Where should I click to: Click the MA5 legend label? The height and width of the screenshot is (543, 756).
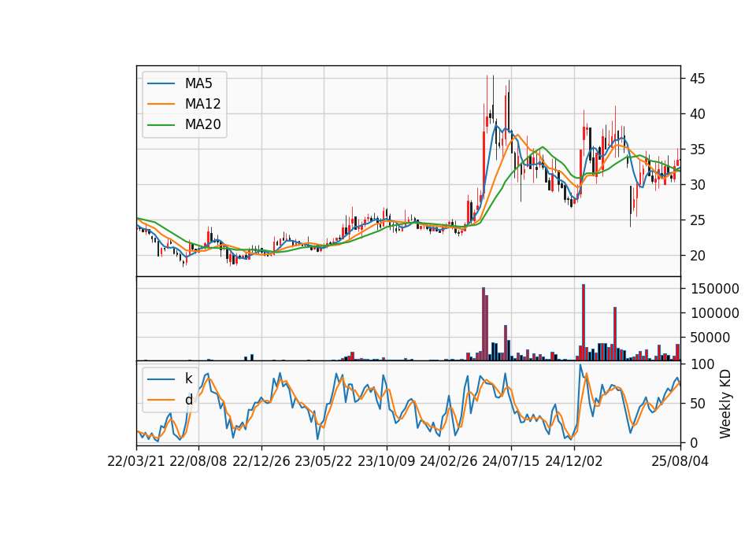(198, 83)
